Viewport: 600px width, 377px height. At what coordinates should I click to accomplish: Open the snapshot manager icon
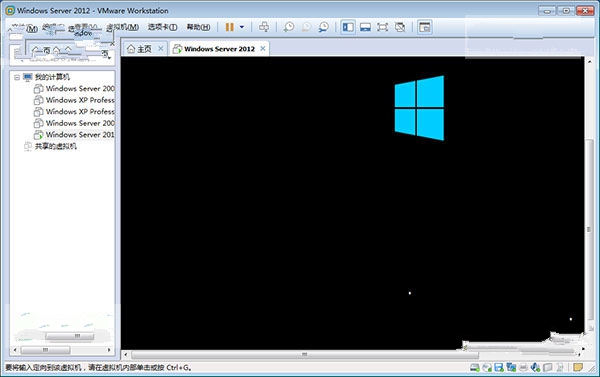[x=324, y=27]
